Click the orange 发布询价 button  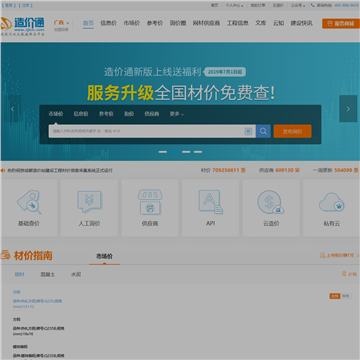click(x=293, y=131)
